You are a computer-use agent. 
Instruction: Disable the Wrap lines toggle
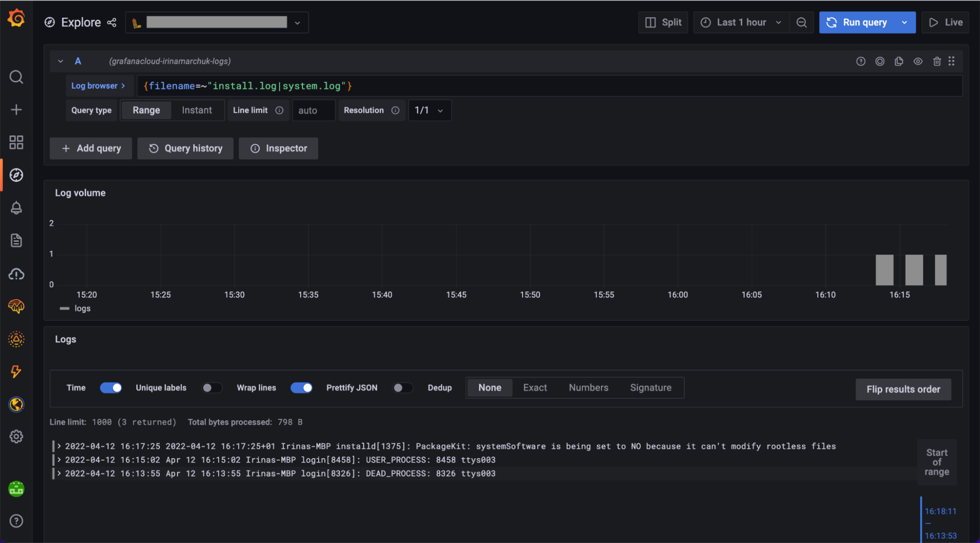(x=301, y=388)
